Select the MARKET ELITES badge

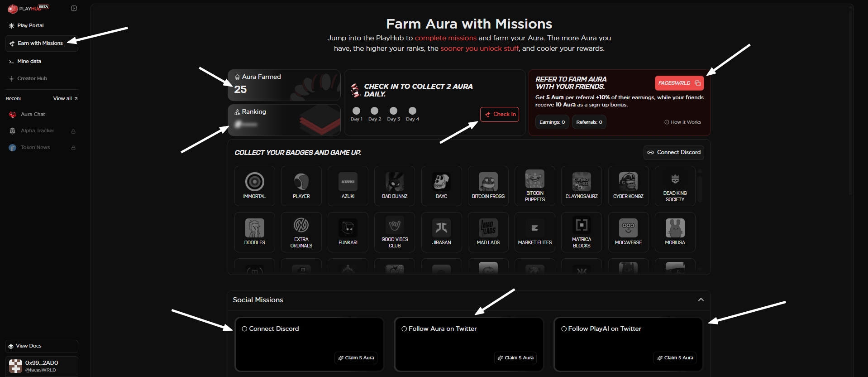coord(535,232)
